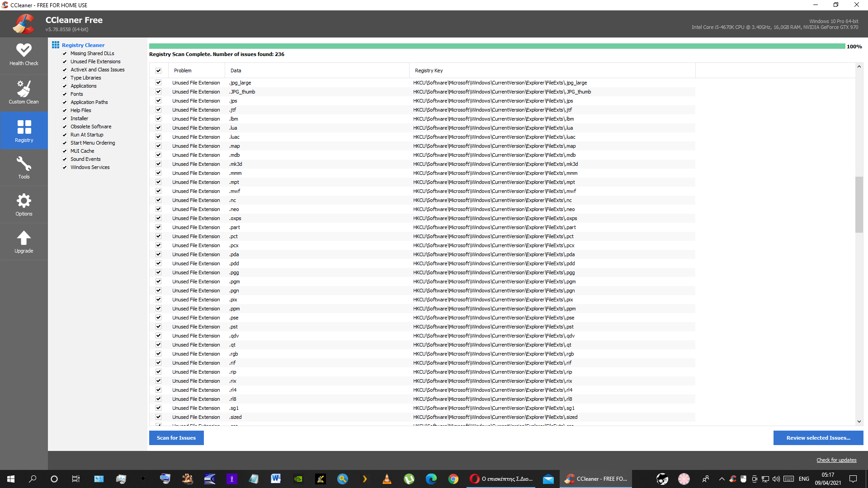Click Registry Cleaner heading
The width and height of the screenshot is (868, 488).
(83, 45)
